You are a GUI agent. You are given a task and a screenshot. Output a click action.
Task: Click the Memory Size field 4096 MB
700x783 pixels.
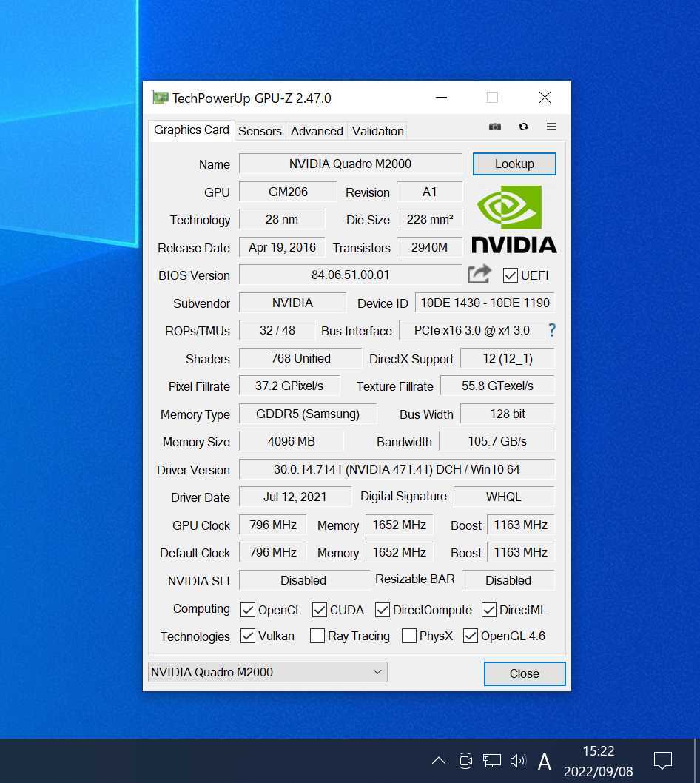[x=291, y=441]
